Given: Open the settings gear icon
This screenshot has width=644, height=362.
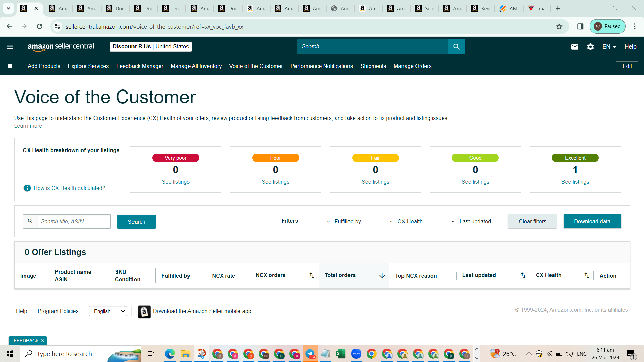Looking at the screenshot, I should 590,47.
